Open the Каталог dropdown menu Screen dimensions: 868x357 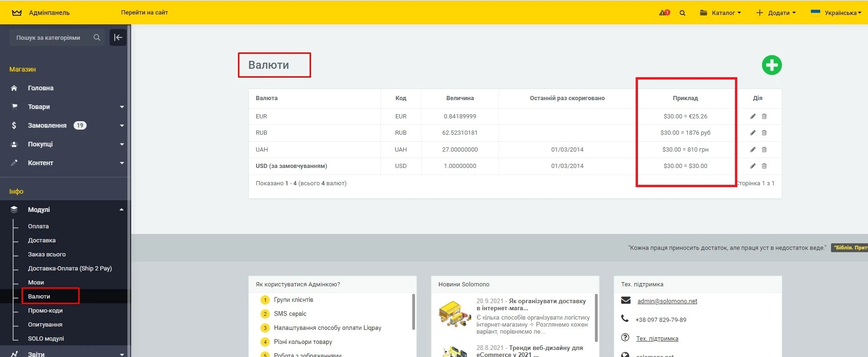point(720,13)
